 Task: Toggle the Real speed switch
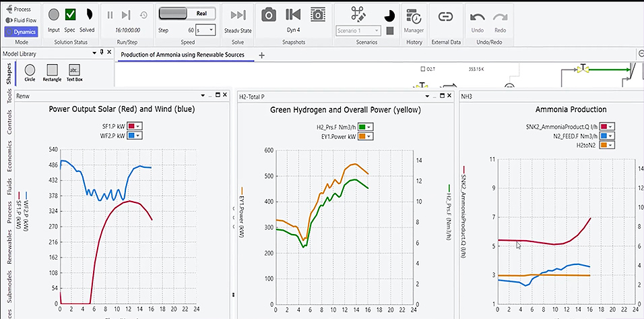[189, 13]
